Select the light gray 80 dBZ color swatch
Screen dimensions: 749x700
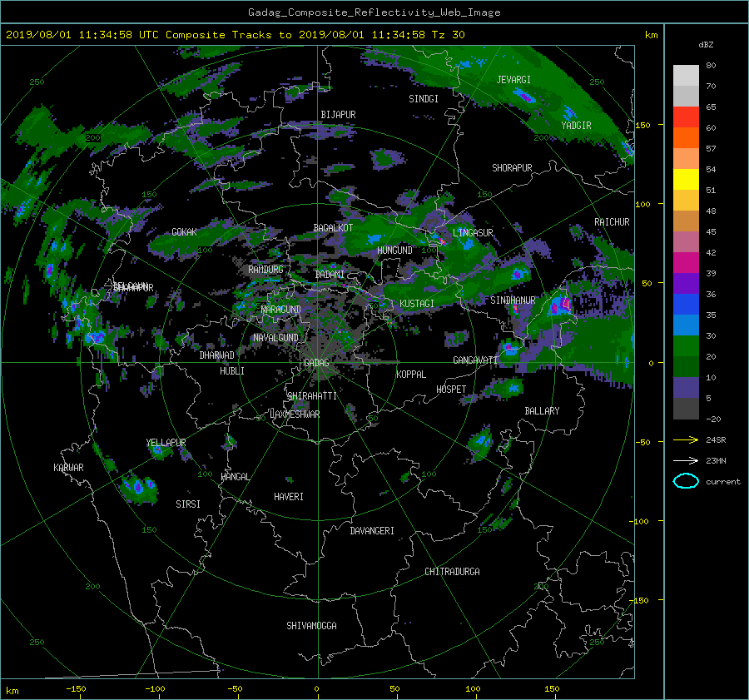point(686,75)
